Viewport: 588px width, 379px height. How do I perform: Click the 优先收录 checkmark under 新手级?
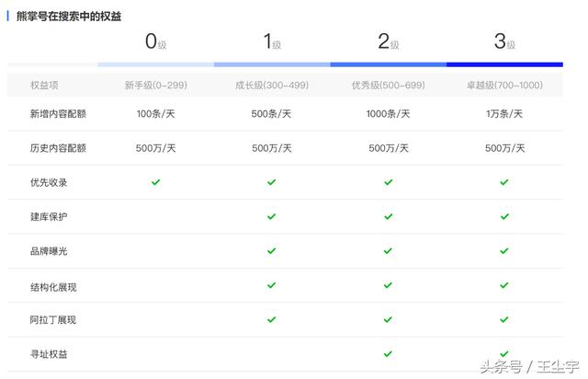(155, 182)
